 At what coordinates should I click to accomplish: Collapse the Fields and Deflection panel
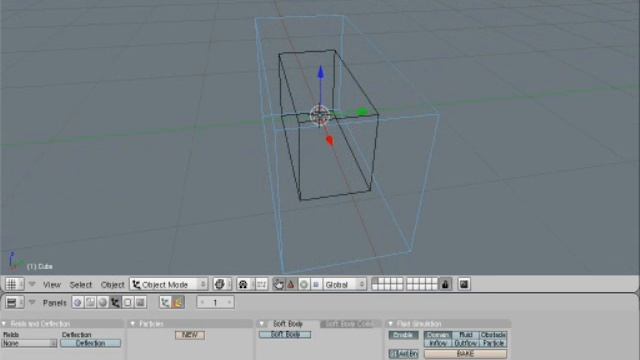click(4, 324)
